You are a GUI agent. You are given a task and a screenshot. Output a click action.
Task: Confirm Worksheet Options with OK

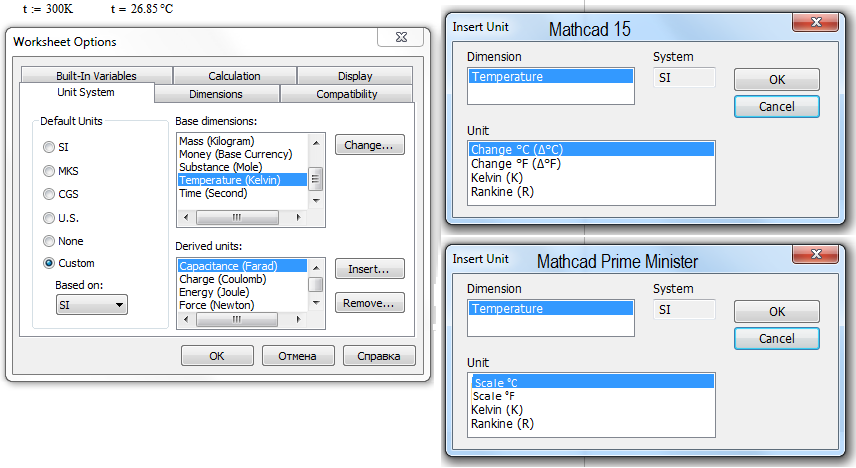point(217,356)
